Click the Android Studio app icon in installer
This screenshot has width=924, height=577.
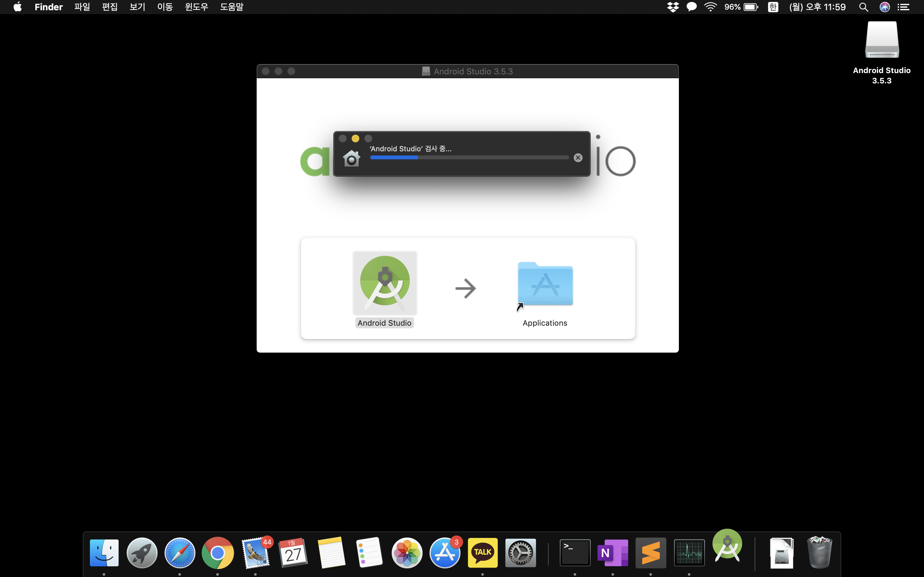click(x=384, y=283)
